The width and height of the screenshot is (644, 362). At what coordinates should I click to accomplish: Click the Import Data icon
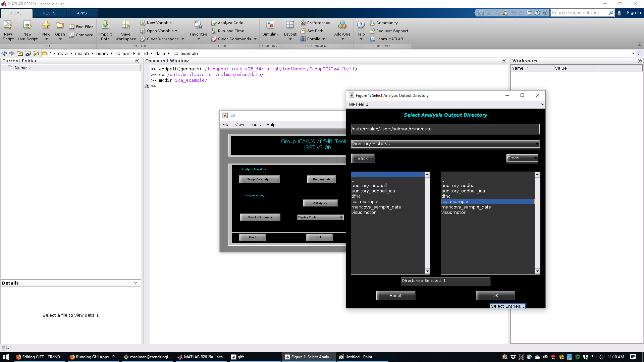(x=105, y=25)
